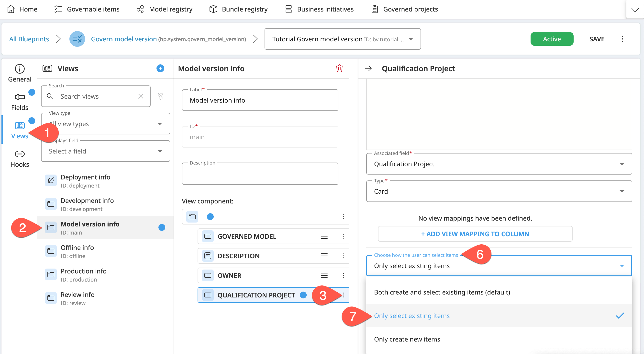This screenshot has height=354, width=644.
Task: Click root view component folder icon
Action: coord(192,217)
